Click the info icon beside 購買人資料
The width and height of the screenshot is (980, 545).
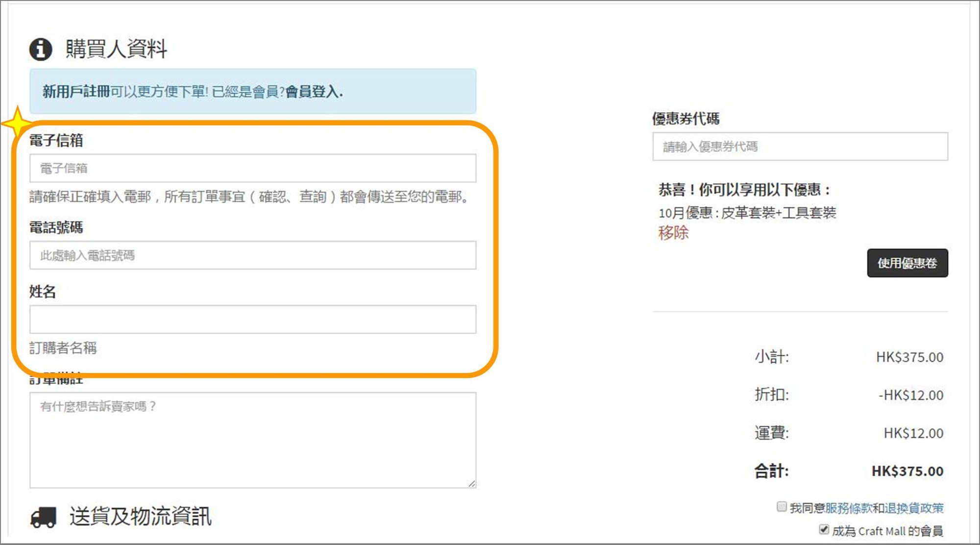(x=41, y=49)
